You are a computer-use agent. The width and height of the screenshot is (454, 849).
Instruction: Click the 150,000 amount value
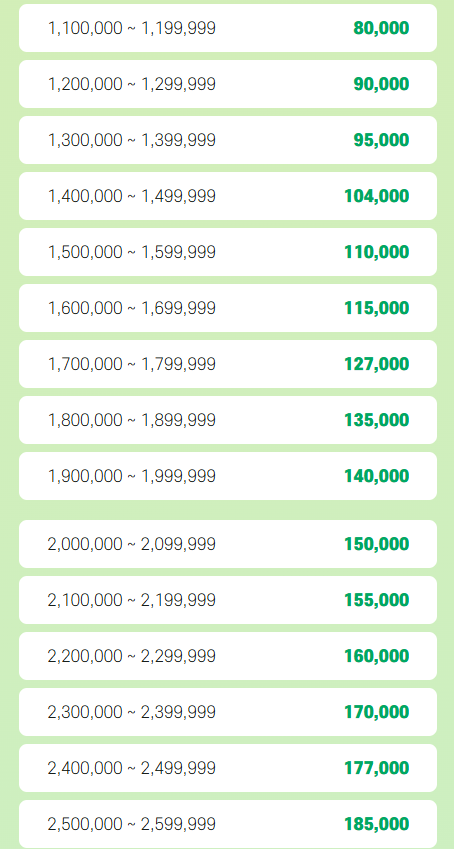coord(377,544)
